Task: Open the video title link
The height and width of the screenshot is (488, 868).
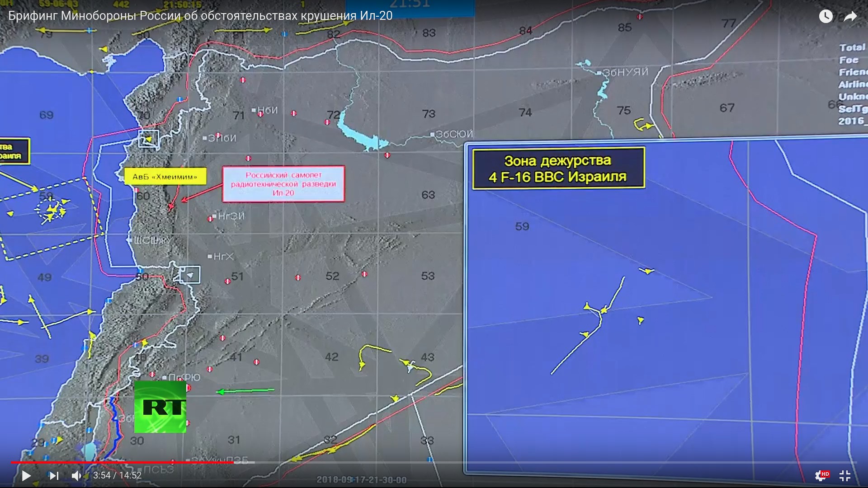Action: pyautogui.click(x=200, y=16)
